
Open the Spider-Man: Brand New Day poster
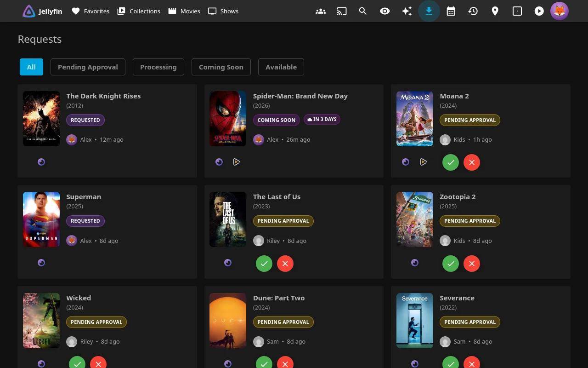228,119
